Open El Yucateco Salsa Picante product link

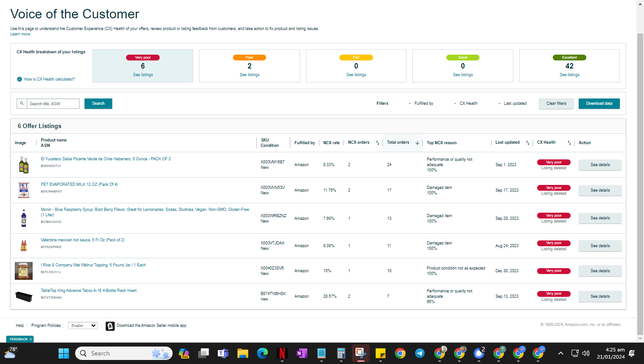(x=106, y=159)
